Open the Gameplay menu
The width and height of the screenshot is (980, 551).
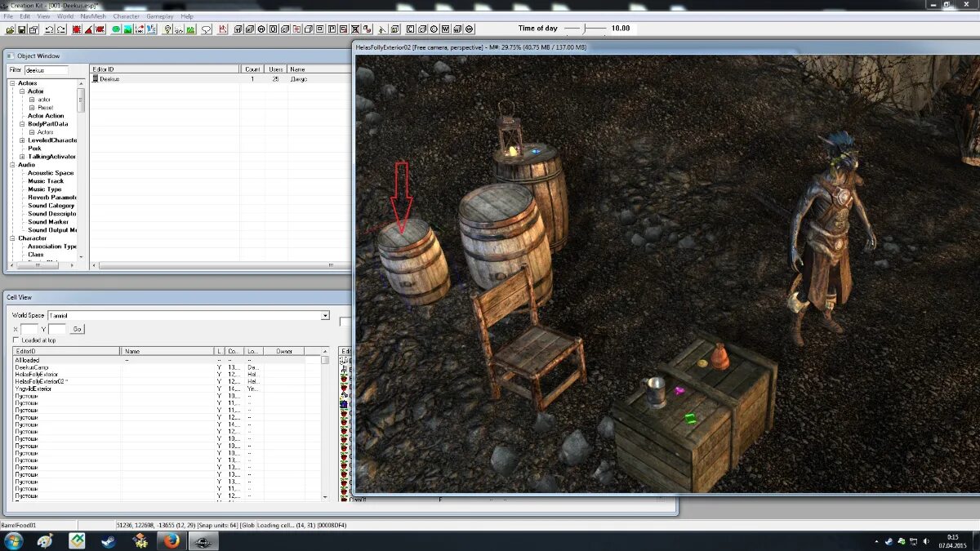(x=160, y=16)
